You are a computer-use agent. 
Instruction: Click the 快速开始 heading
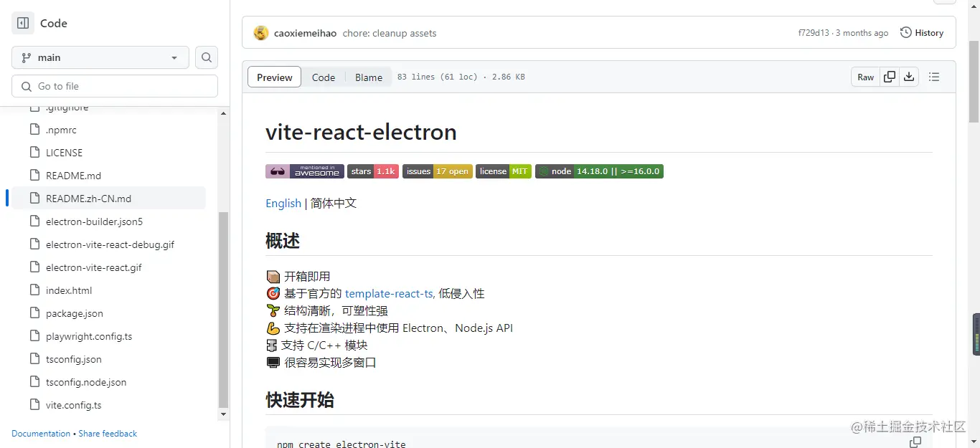300,400
